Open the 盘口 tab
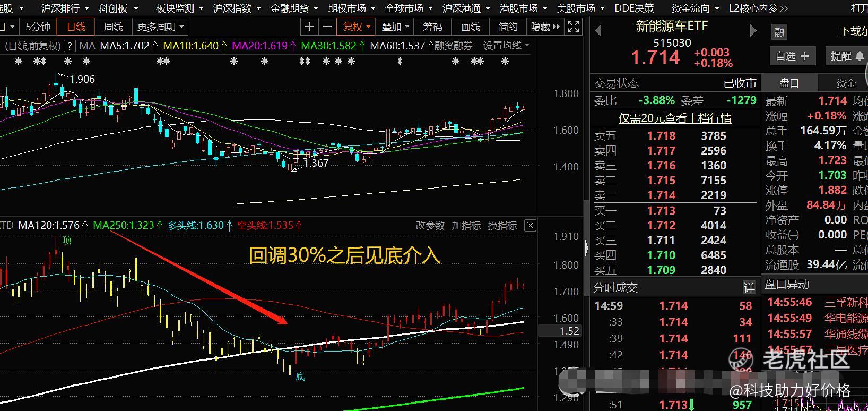 [789, 83]
